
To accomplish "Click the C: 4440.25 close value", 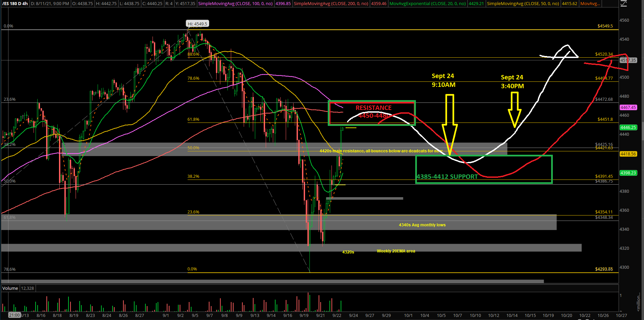I will coord(152,4).
